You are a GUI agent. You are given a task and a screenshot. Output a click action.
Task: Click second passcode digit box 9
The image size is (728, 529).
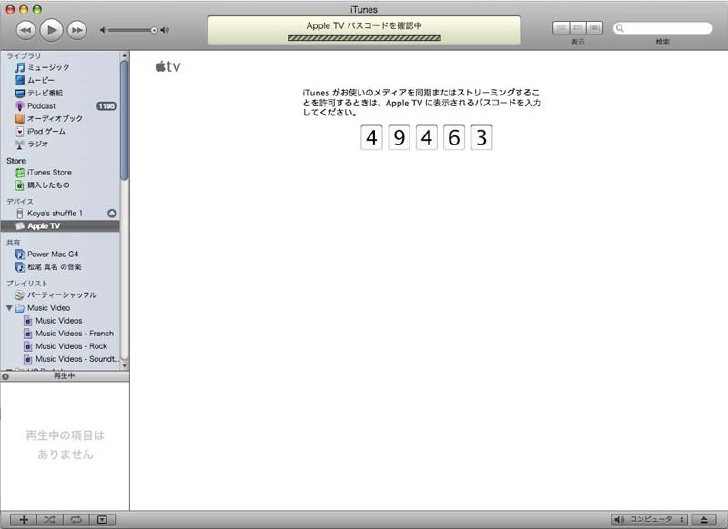click(x=399, y=137)
